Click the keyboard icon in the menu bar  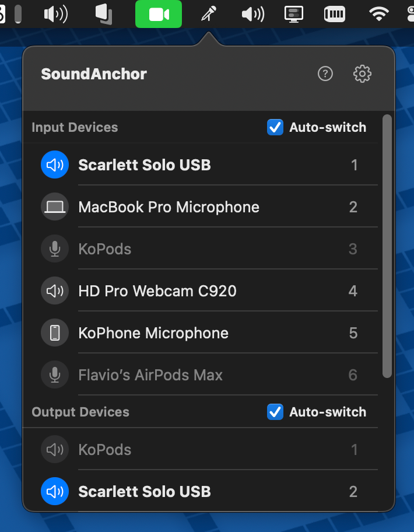334,14
